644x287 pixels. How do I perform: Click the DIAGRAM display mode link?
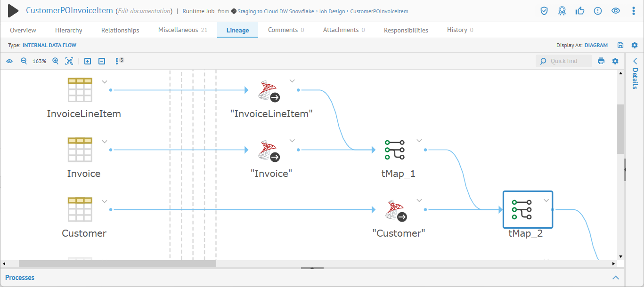[596, 45]
